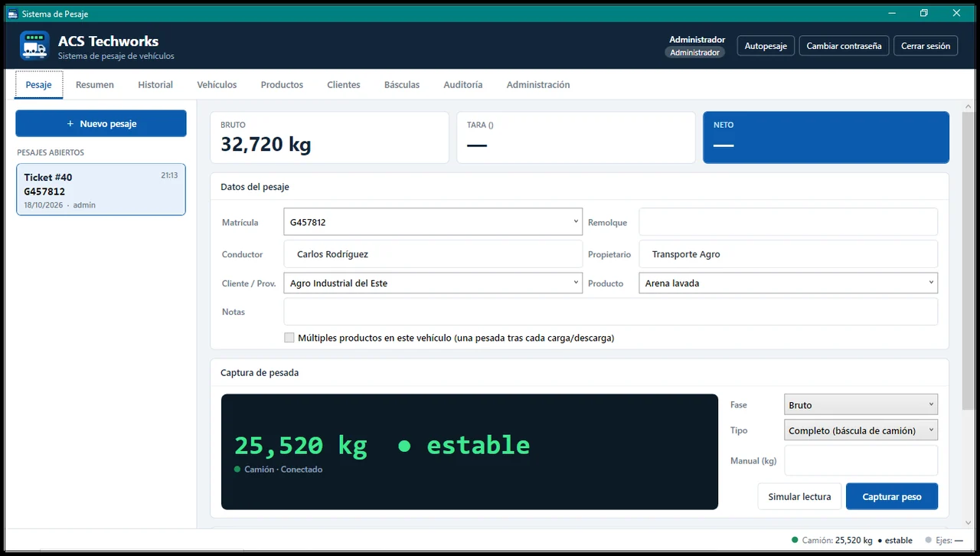Viewport: 980px width, 556px height.
Task: Expand the Cliente / Prov. dropdown
Action: tap(433, 283)
